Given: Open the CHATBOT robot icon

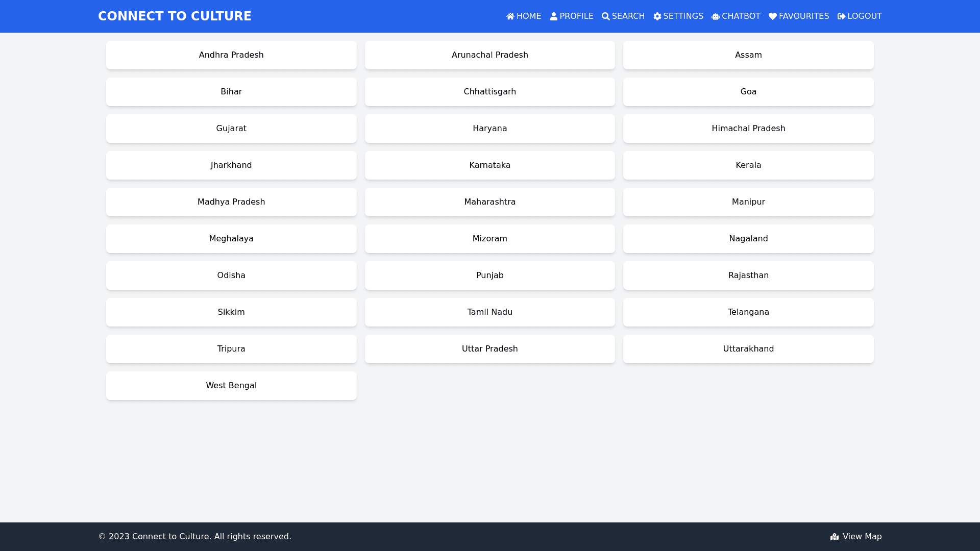Looking at the screenshot, I should click(x=715, y=16).
